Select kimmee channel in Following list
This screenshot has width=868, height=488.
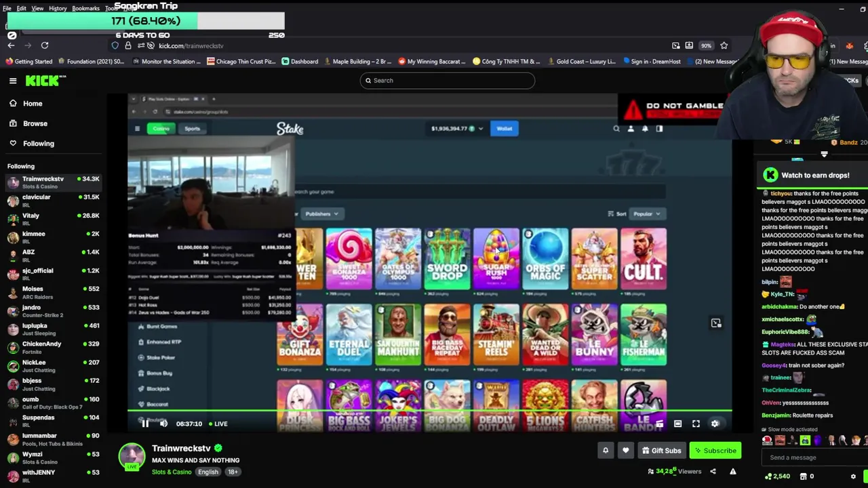53,237
